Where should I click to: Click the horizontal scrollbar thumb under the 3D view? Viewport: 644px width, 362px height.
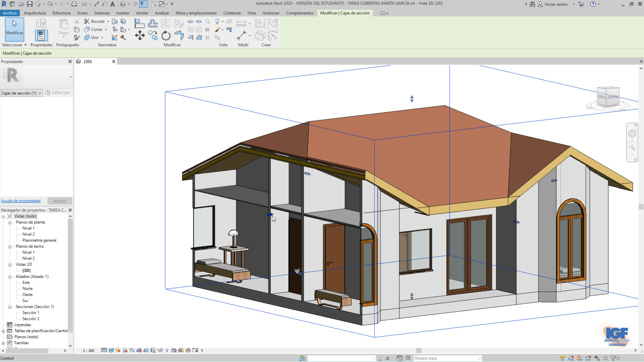[419, 350]
